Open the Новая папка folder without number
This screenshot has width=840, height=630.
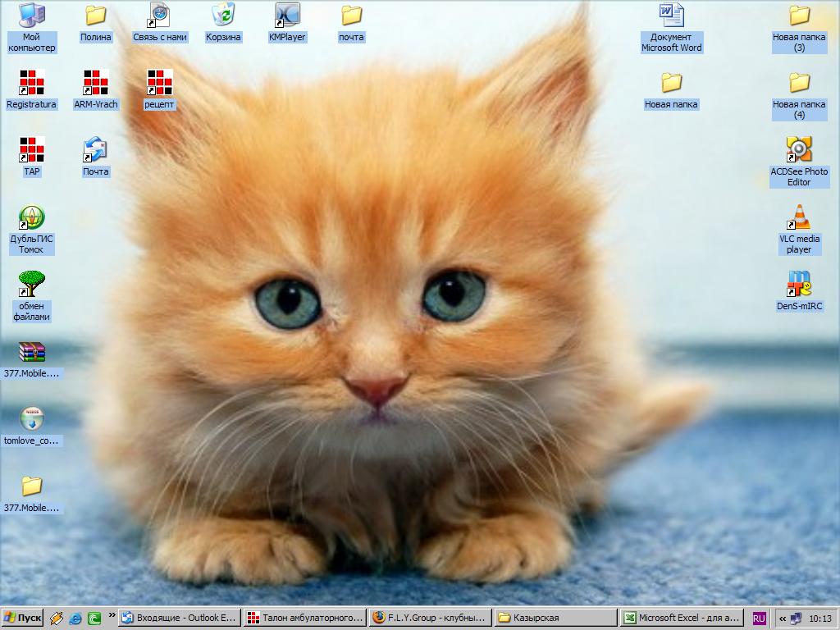coord(671,90)
